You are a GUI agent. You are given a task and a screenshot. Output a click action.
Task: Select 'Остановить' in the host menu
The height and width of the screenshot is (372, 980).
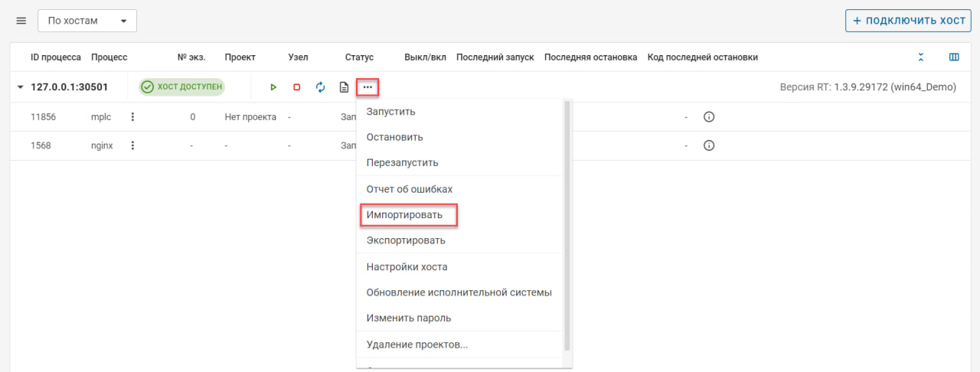460,137
